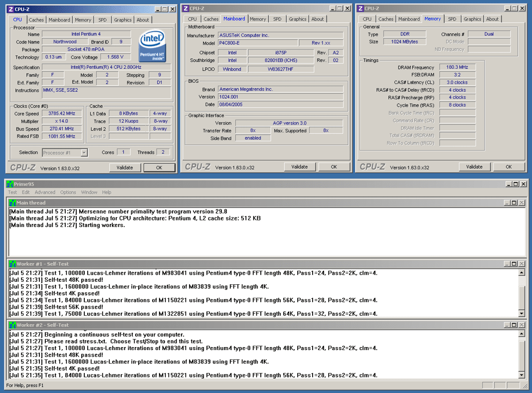
Task: Select SPD tab in Mainboard window
Action: pos(277,19)
